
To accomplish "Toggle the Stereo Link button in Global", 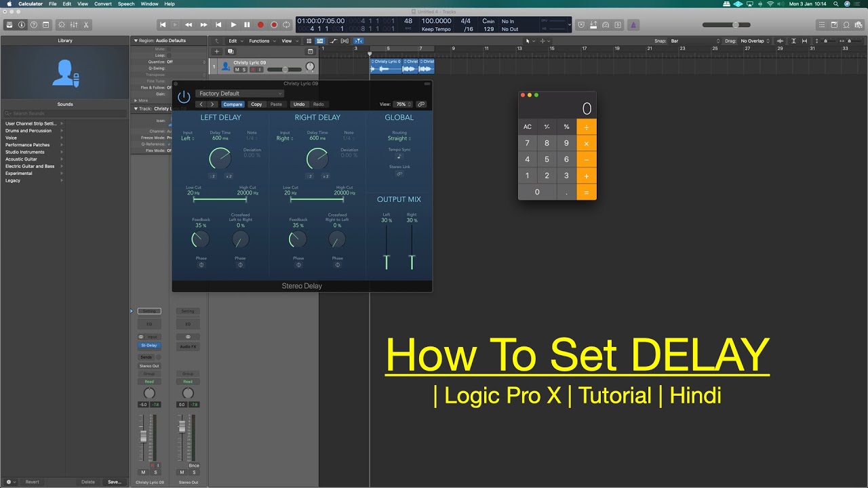I will [x=399, y=174].
